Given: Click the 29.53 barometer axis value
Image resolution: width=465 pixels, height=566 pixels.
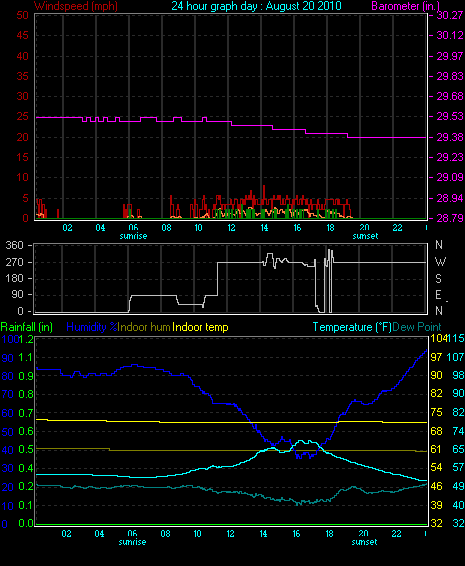Looking at the screenshot, I should click(450, 117).
